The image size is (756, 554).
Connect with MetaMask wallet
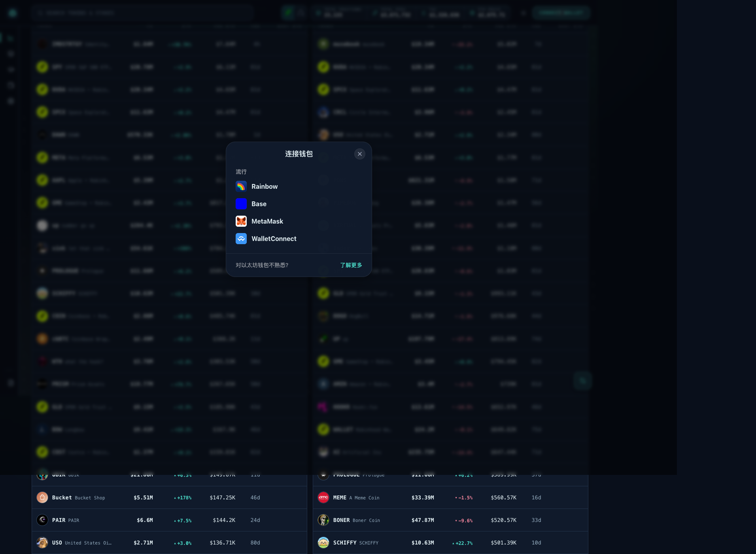[x=299, y=221]
